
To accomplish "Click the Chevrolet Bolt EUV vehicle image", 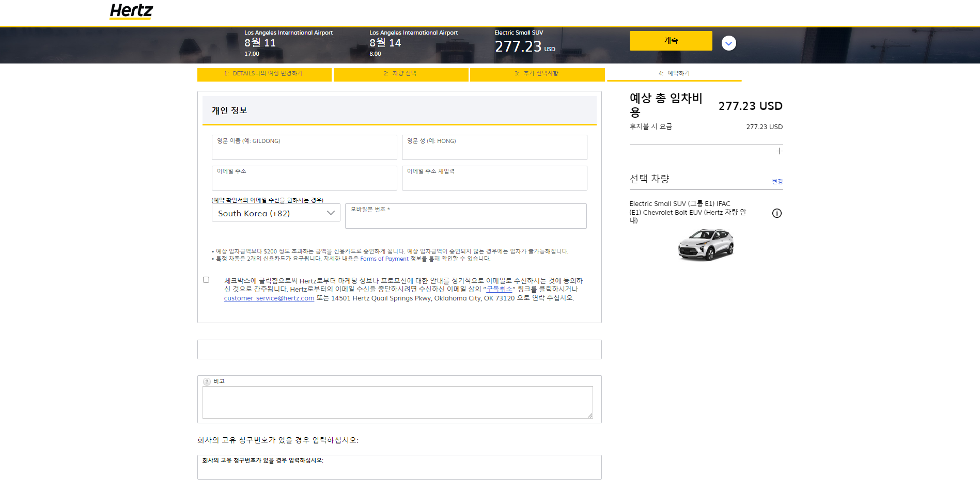I will (x=706, y=245).
